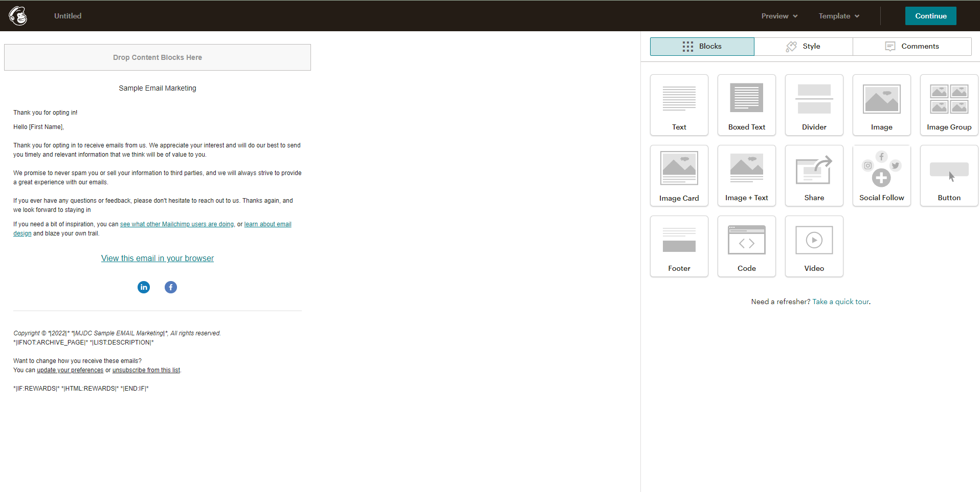Viewport: 980px width, 492px height.
Task: Open the Preview dropdown
Action: coord(778,16)
